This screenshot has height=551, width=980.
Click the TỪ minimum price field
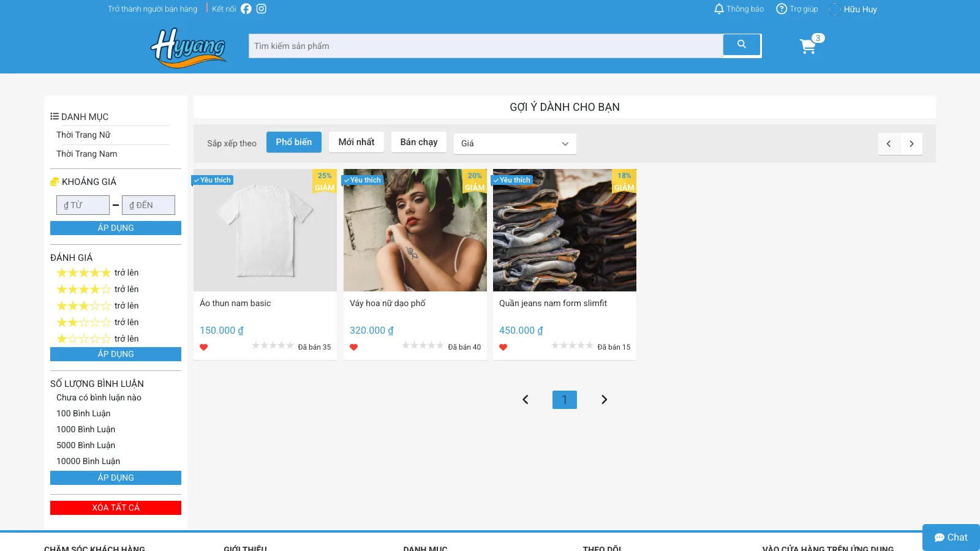(x=83, y=205)
